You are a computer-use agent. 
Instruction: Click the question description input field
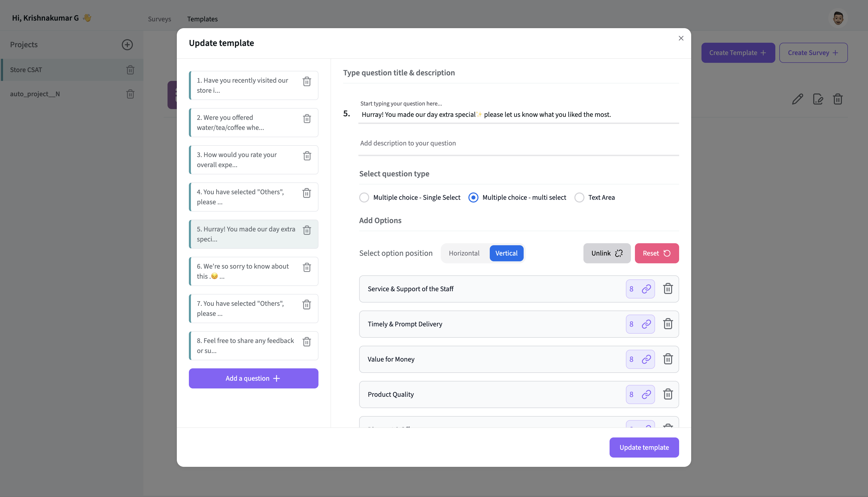(x=518, y=143)
